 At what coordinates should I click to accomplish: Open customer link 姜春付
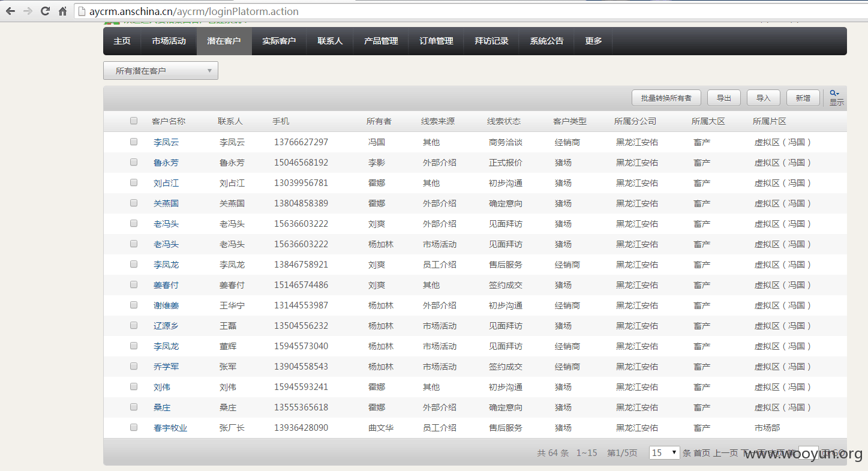166,285
